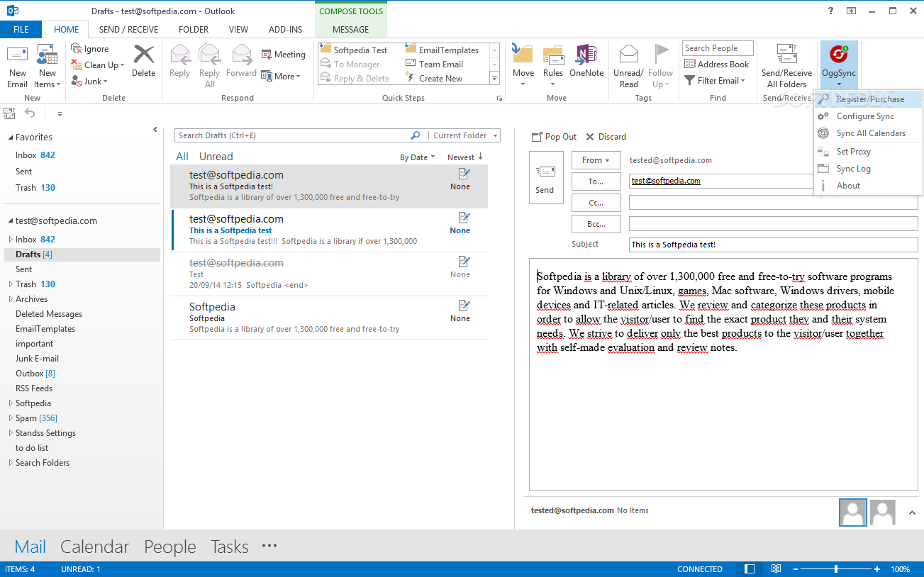Screen dimensions: 924x577
Task: Send item to OneNote
Action: 586,61
